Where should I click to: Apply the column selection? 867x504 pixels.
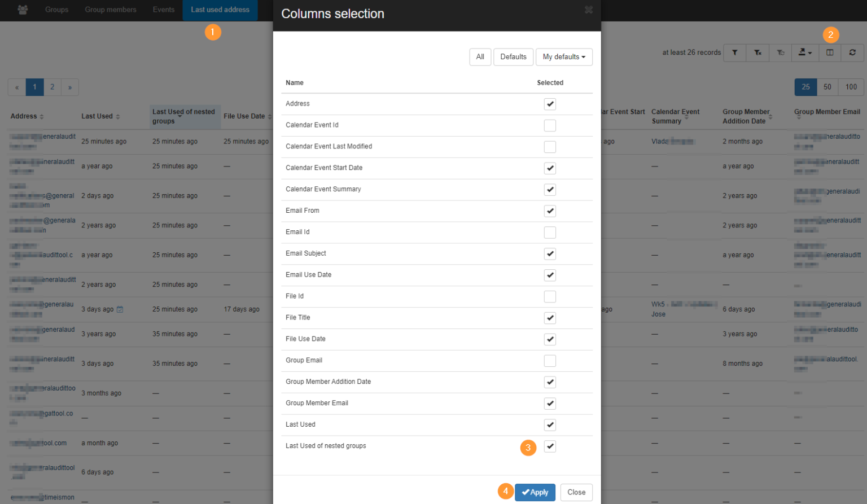[x=535, y=492]
